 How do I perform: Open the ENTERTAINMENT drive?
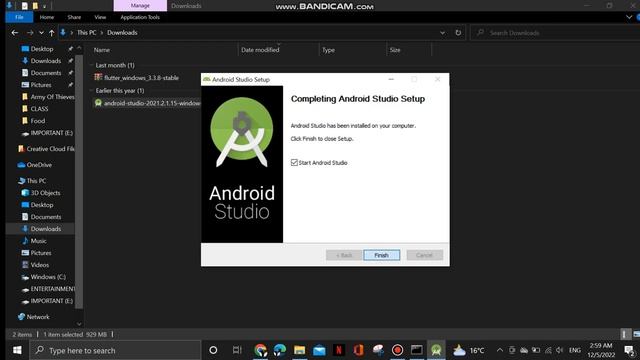click(x=52, y=289)
